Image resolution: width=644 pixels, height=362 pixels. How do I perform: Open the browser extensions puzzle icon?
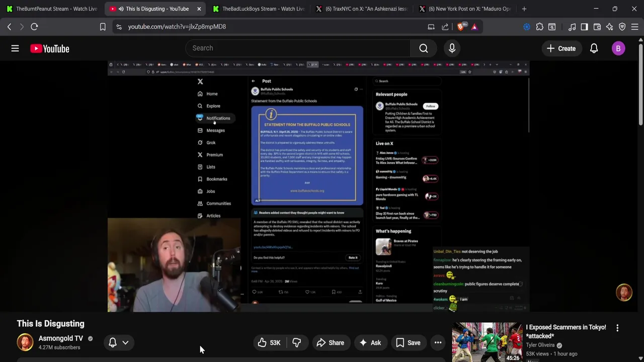click(x=540, y=27)
